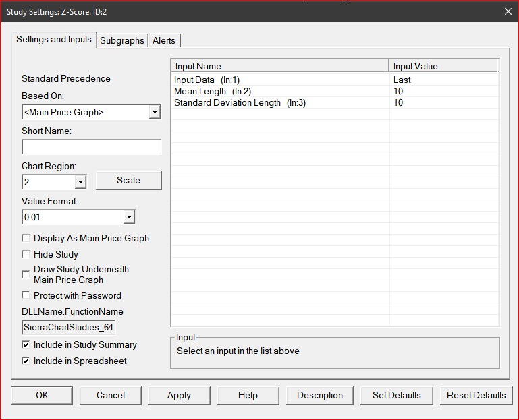The height and width of the screenshot is (420, 519).
Task: Expand the Based On dropdown
Action: point(155,112)
